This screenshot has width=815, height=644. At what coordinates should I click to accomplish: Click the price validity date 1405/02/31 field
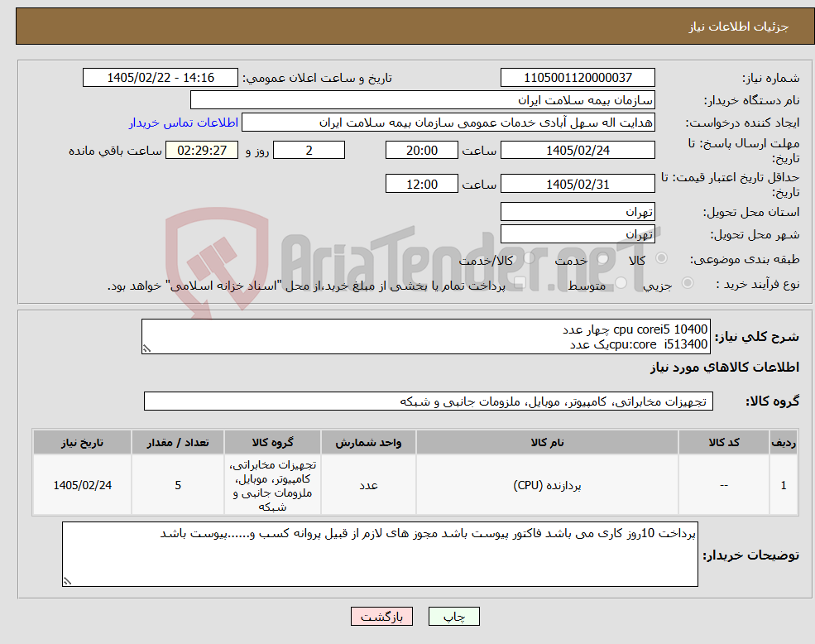[578, 184]
